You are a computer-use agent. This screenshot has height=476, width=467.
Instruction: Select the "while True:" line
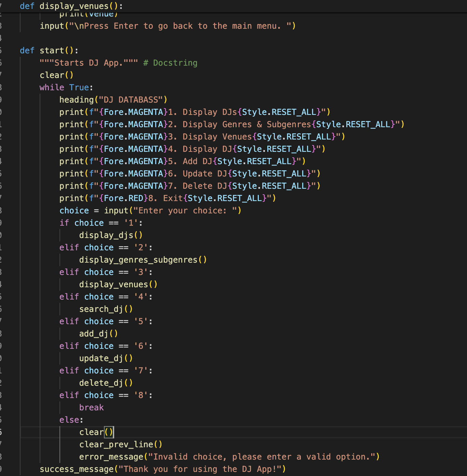click(66, 88)
